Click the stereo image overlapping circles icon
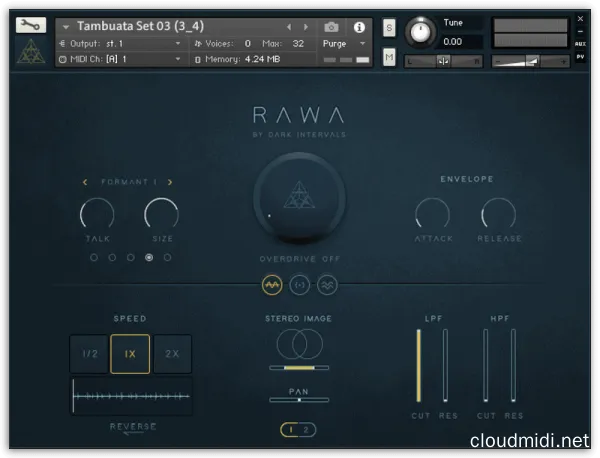This screenshot has height=458, width=600. (x=299, y=344)
